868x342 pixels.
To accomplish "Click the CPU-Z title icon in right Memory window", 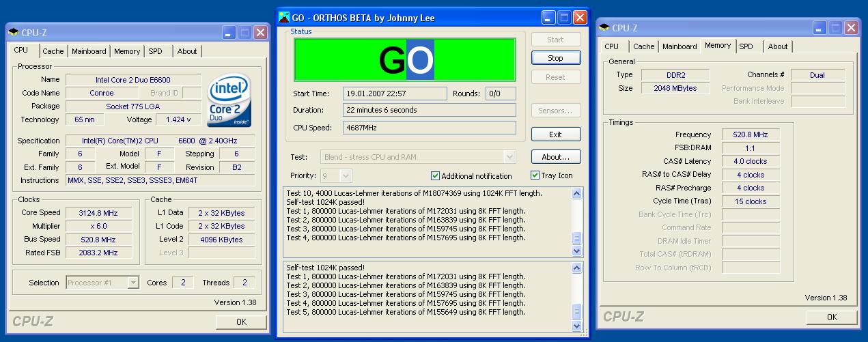I will pos(605,28).
